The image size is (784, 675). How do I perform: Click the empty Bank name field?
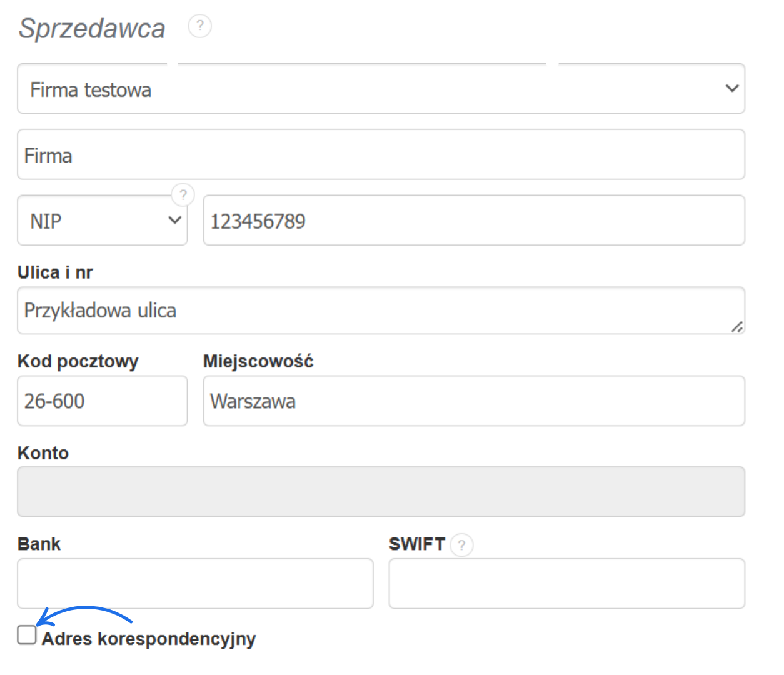point(195,583)
